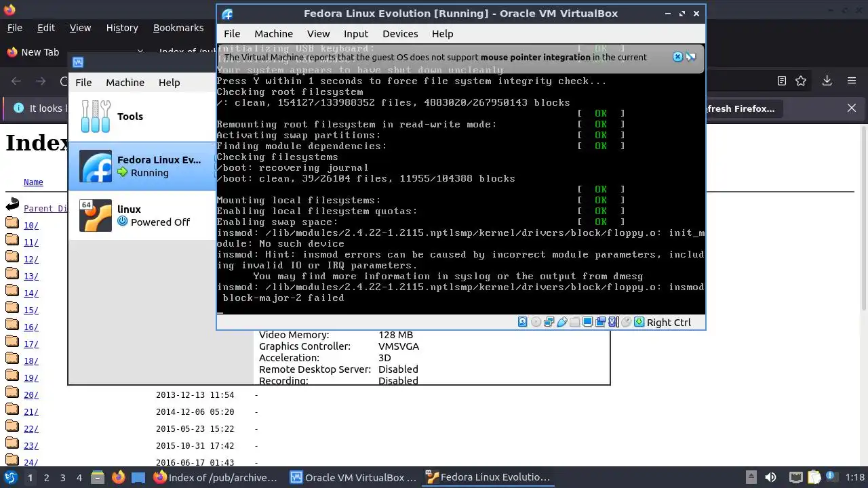Open the 20/ directory link
Viewport: 868px width, 488px height.
[x=31, y=395]
